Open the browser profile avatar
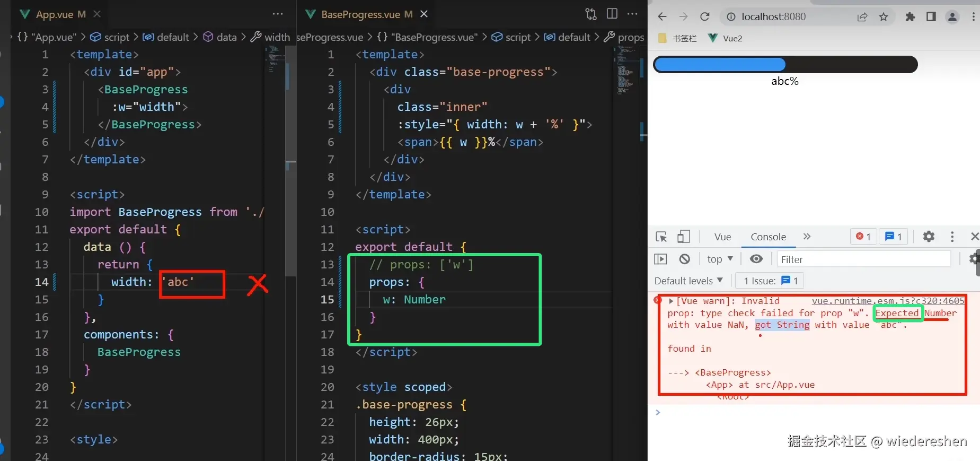The height and width of the screenshot is (461, 980). tap(952, 17)
